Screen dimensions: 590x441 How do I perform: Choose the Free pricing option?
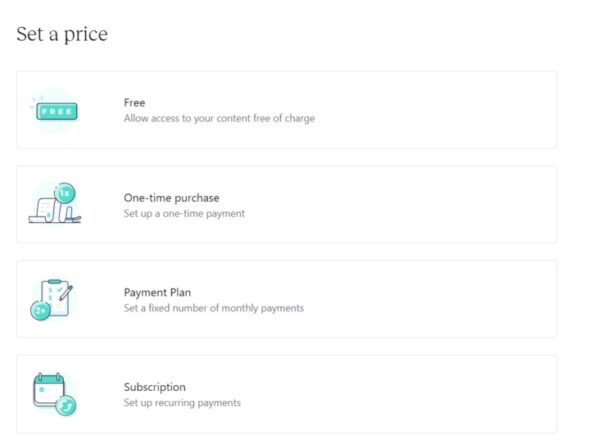click(287, 109)
